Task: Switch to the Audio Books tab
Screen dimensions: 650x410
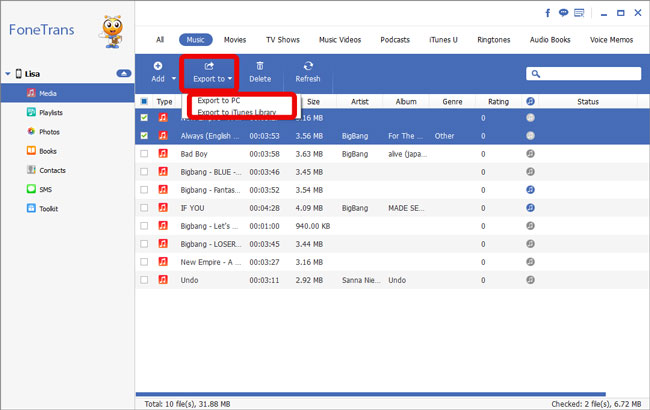Action: point(550,40)
